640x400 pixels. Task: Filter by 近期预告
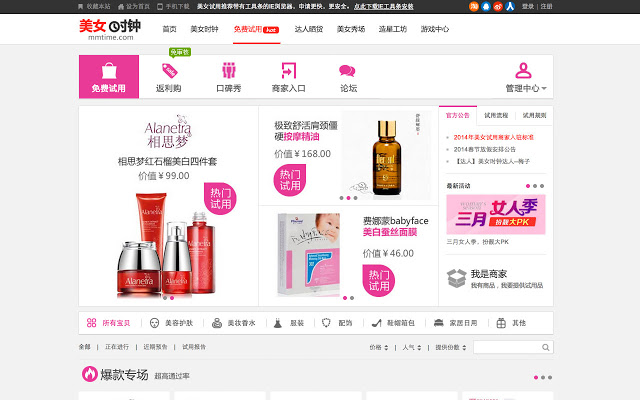[x=155, y=347]
